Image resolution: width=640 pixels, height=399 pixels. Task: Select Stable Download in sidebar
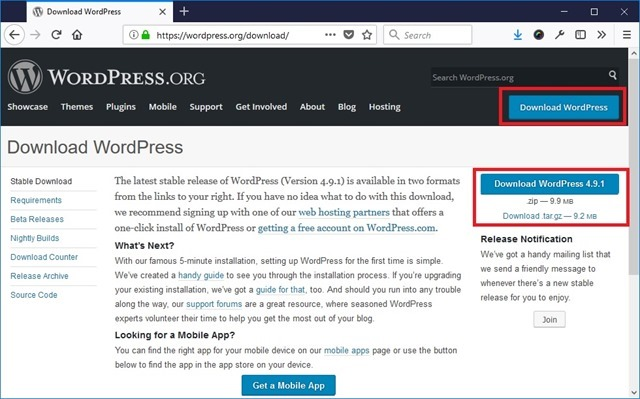[41, 182]
